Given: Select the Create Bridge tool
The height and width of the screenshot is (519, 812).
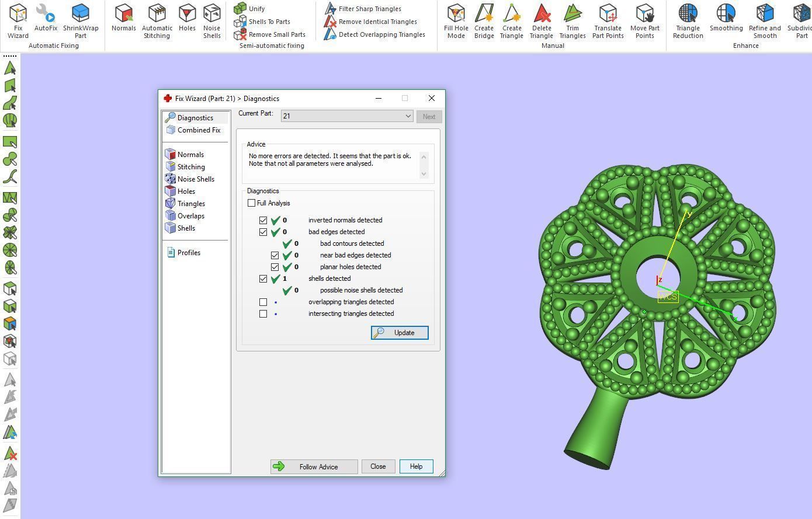Looking at the screenshot, I should coord(484,21).
